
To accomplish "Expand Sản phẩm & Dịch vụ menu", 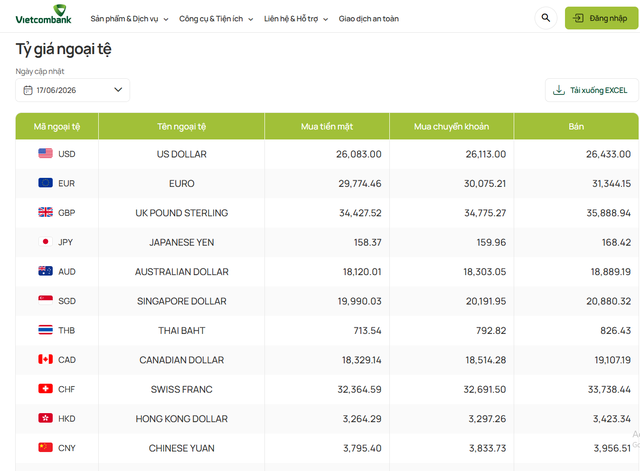I will pos(129,19).
